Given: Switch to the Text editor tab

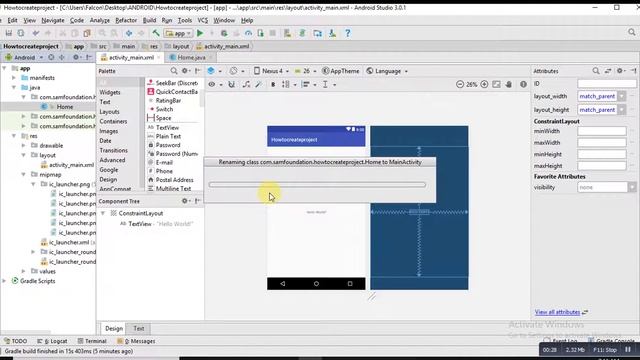Looking at the screenshot, I should 139,328.
